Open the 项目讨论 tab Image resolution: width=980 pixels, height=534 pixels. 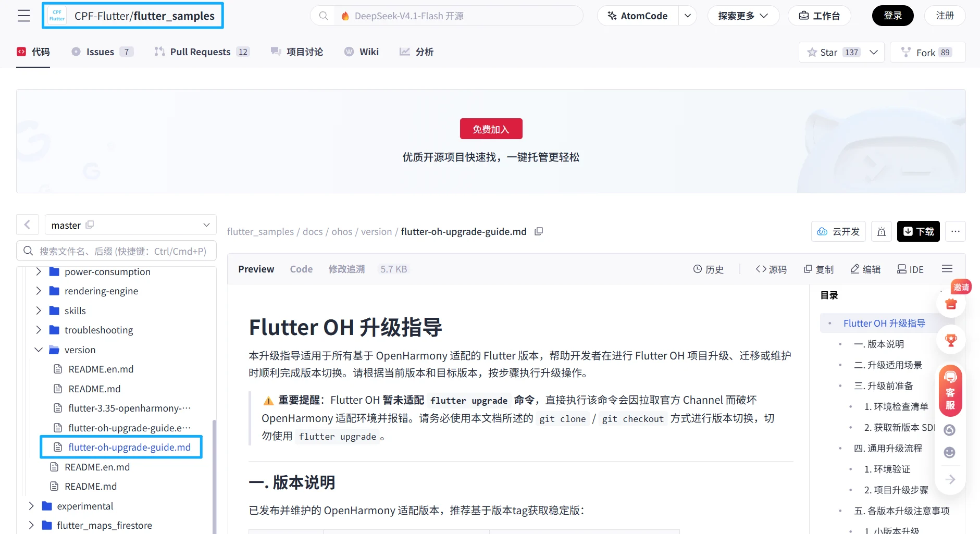[x=297, y=52]
